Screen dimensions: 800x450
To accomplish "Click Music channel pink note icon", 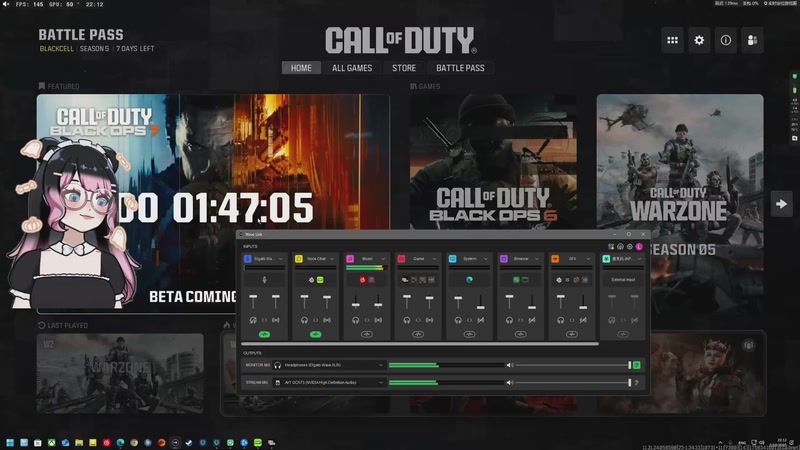I will [350, 259].
